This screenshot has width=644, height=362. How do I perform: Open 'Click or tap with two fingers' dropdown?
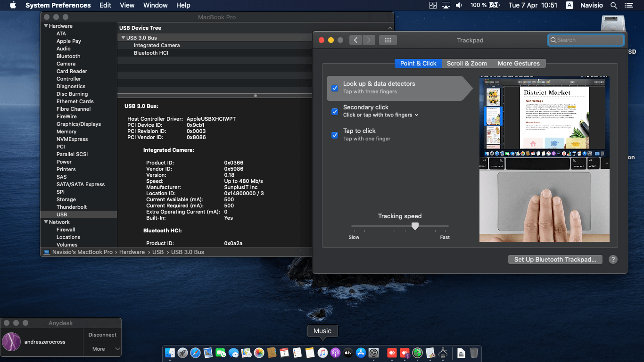[380, 115]
